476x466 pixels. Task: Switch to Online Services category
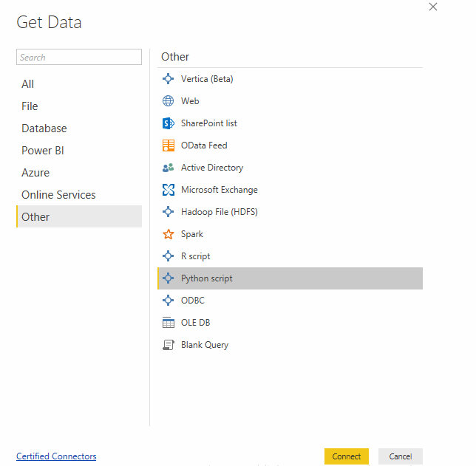(79, 195)
